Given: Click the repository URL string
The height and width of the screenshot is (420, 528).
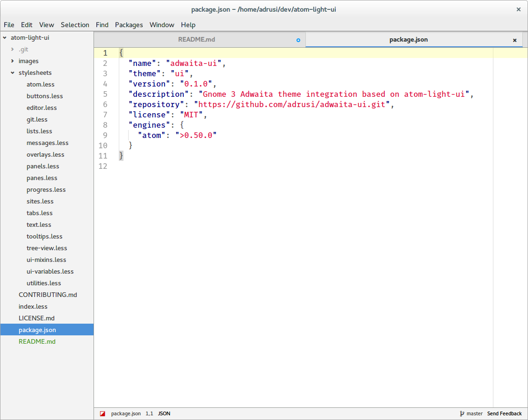Looking at the screenshot, I should (x=292, y=104).
